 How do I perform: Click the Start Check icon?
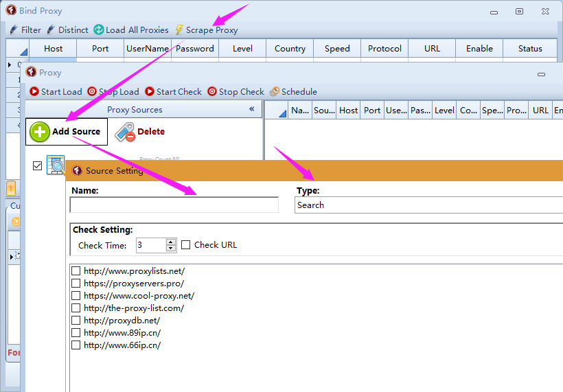pyautogui.click(x=150, y=91)
